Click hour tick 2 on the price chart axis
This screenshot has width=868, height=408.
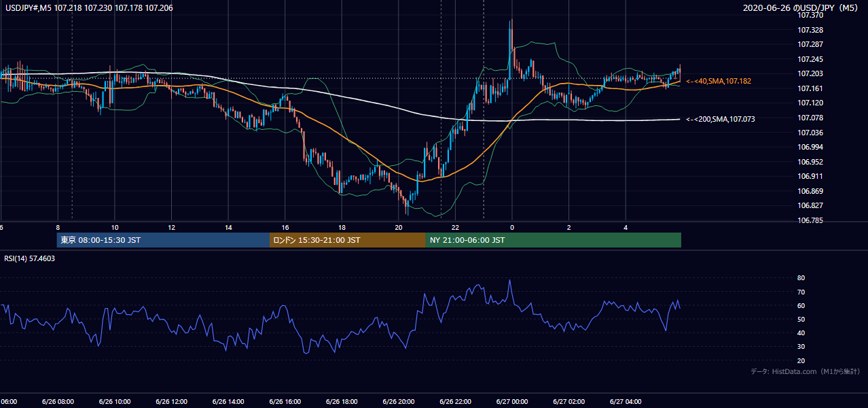coord(569,228)
